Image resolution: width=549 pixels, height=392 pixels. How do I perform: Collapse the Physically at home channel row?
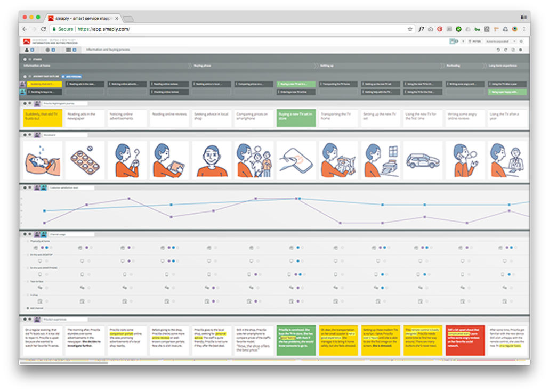28,241
